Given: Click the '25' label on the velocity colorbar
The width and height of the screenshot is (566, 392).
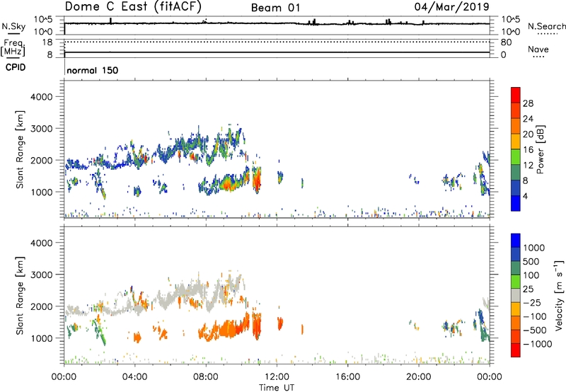Looking at the screenshot, I should click(528, 289).
